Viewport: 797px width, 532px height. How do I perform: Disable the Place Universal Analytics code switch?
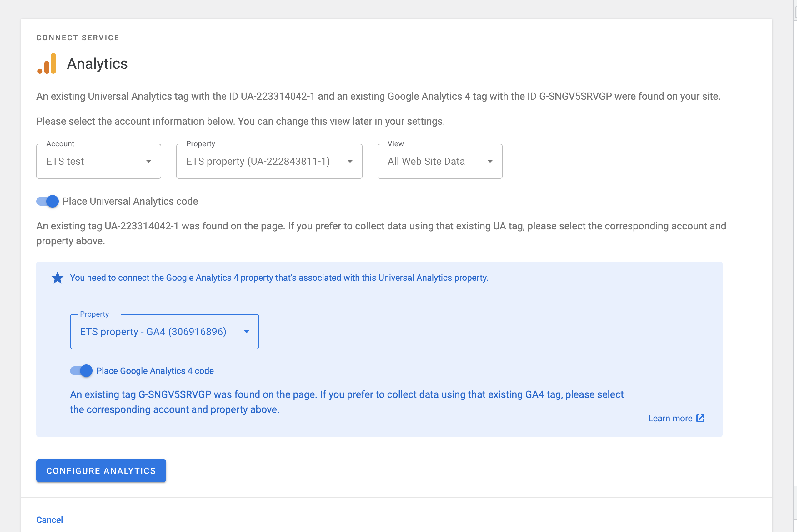point(48,201)
